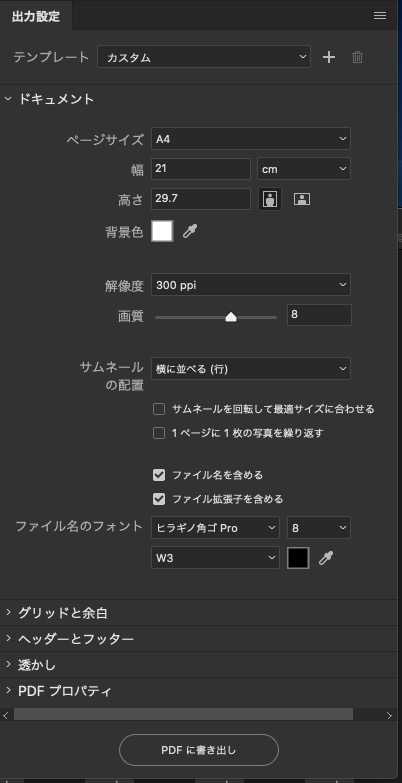
Task: Uncheck ファイル名を含める checkbox
Action: click(x=159, y=475)
